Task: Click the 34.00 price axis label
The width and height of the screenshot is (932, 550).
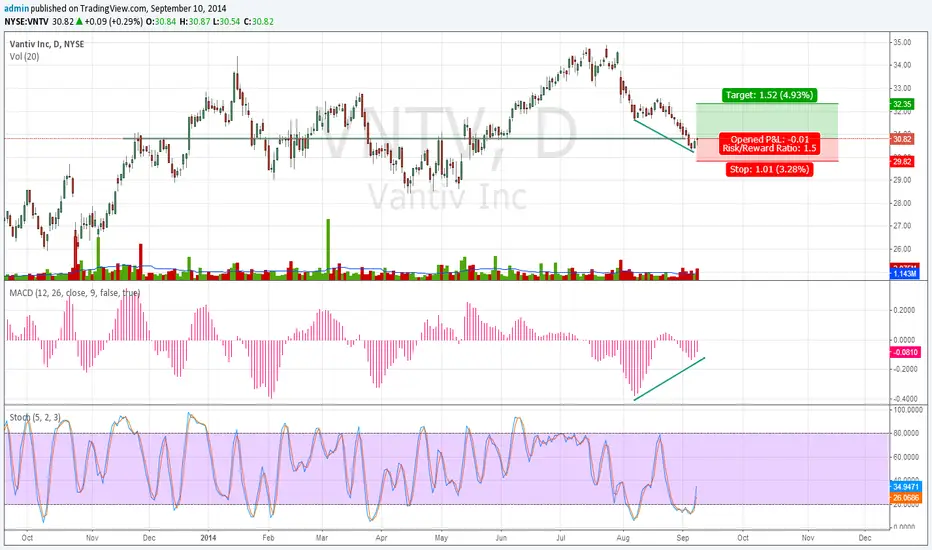Action: pos(902,65)
